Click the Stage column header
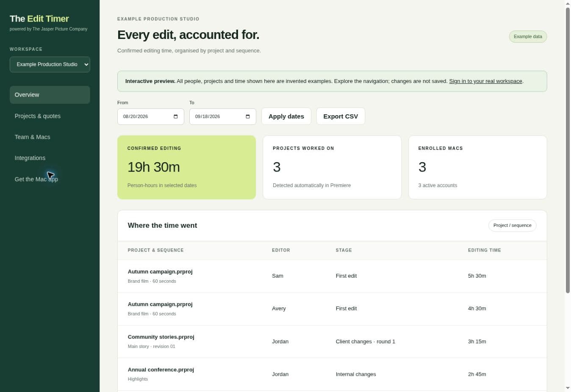The height and width of the screenshot is (392, 571). 344,250
